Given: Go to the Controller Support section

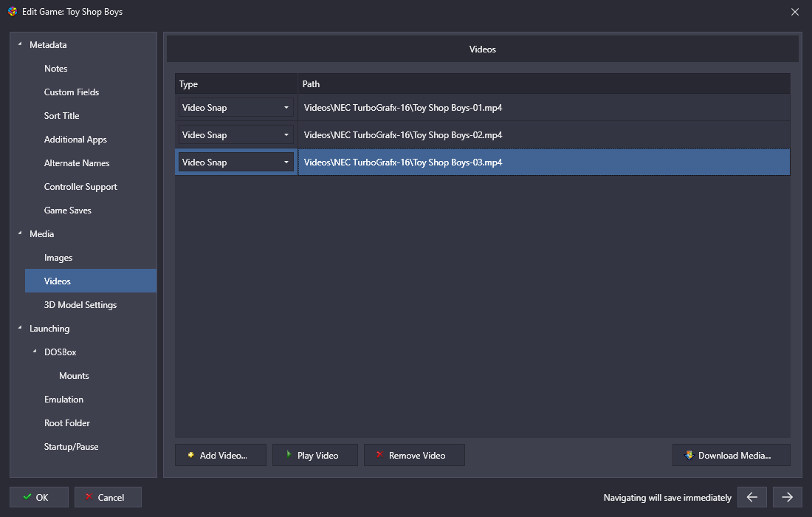Looking at the screenshot, I should pyautogui.click(x=80, y=187).
